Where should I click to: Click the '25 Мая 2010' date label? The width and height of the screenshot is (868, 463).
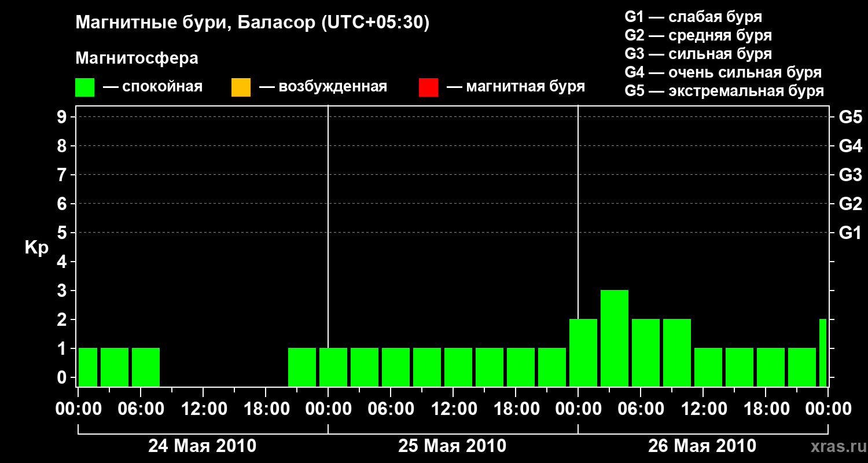click(453, 446)
